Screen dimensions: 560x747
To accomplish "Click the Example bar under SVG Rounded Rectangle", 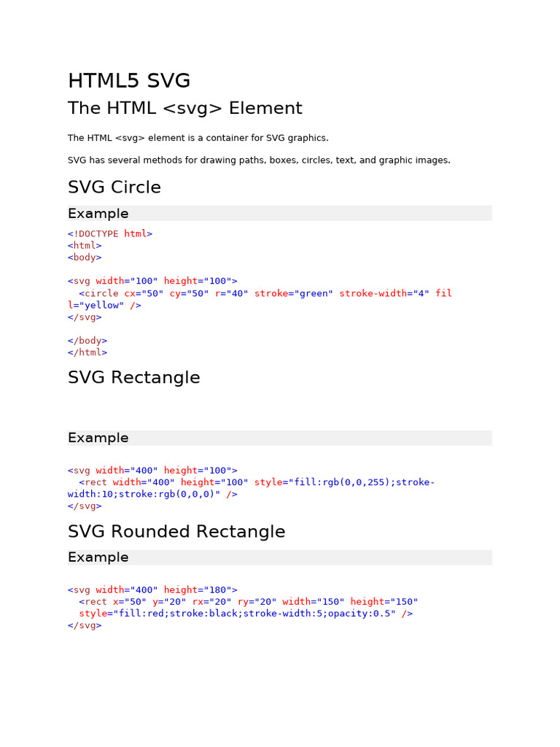I will (x=279, y=557).
